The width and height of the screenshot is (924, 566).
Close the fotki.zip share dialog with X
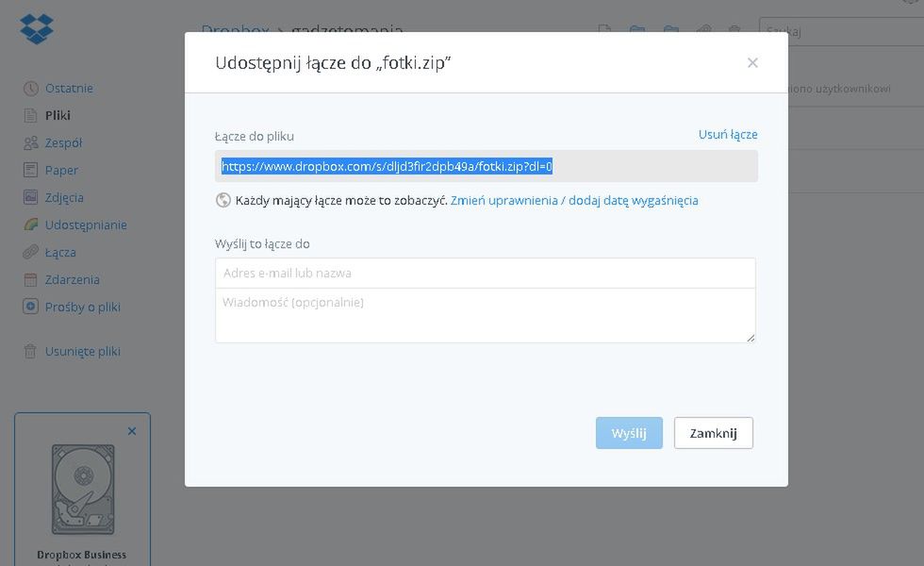point(752,62)
